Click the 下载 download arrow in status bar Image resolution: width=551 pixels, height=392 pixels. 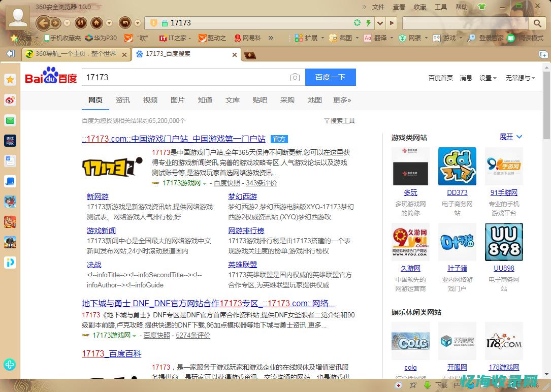[x=428, y=385]
